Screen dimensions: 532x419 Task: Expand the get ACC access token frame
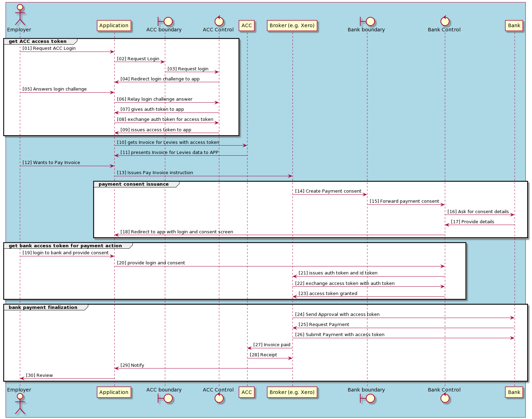click(x=38, y=41)
